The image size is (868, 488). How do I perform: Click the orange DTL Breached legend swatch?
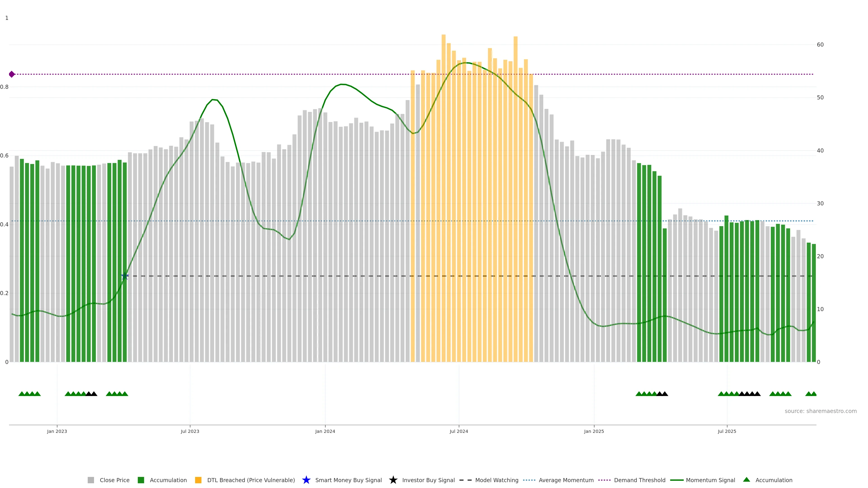[198, 480]
